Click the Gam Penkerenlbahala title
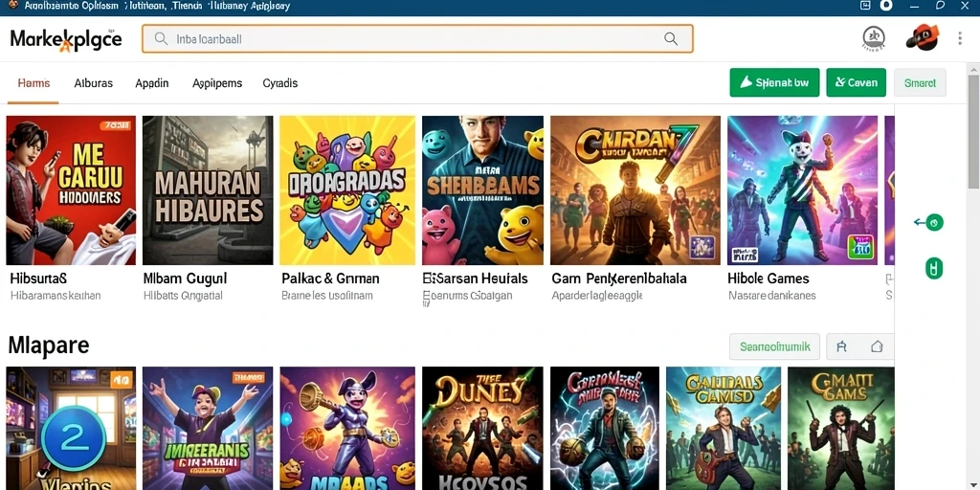The width and height of the screenshot is (980, 490). click(x=619, y=278)
